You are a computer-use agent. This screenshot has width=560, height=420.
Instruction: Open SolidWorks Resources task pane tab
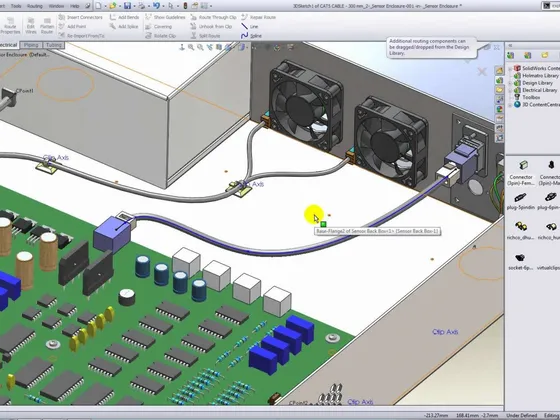(x=499, y=70)
